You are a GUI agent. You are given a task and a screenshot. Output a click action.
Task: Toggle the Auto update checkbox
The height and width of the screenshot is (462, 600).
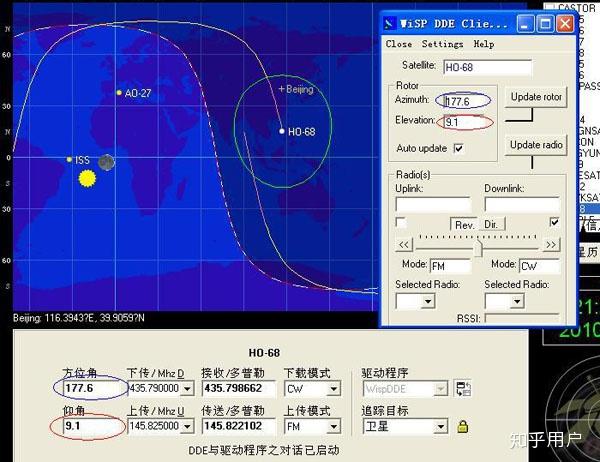coord(458,148)
